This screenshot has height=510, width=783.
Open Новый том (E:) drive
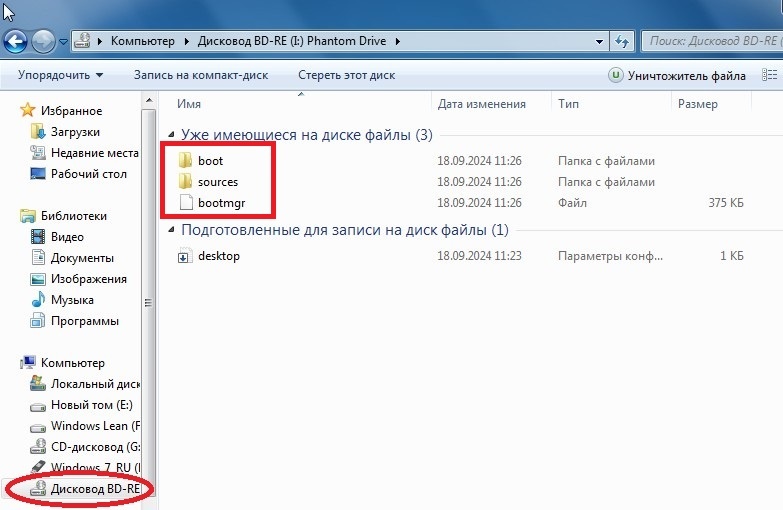coord(92,405)
